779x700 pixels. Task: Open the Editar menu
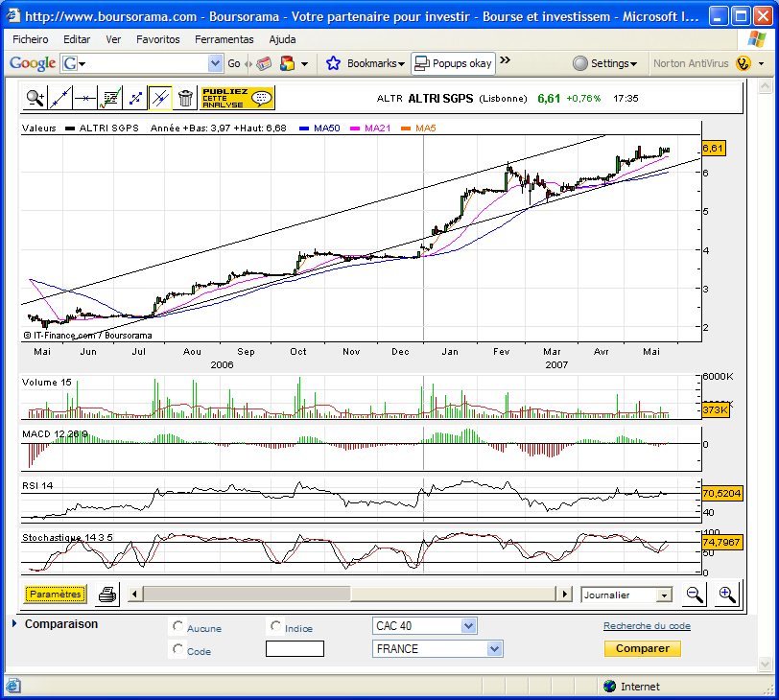pos(77,39)
